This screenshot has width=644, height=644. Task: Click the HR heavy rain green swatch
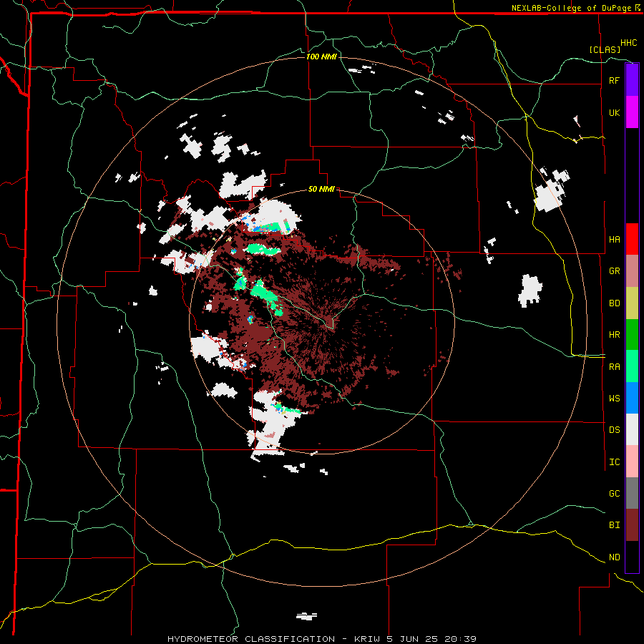(x=632, y=335)
